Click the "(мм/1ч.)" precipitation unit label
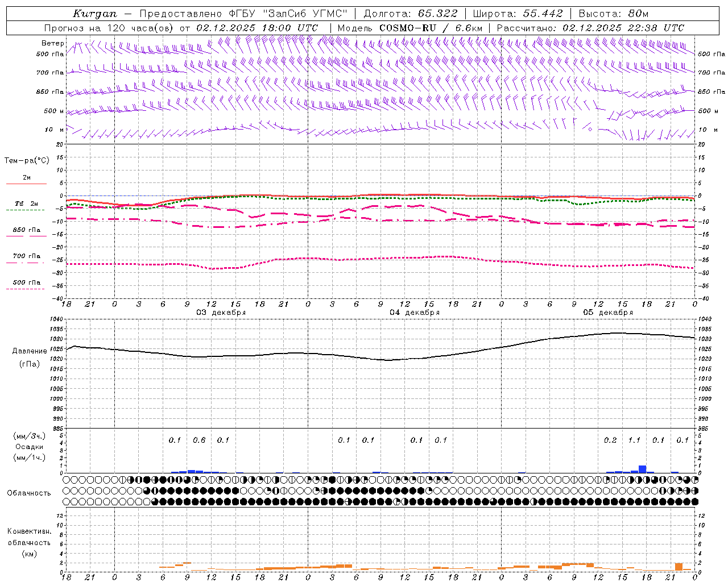This screenshot has width=728, height=582. [x=30, y=458]
